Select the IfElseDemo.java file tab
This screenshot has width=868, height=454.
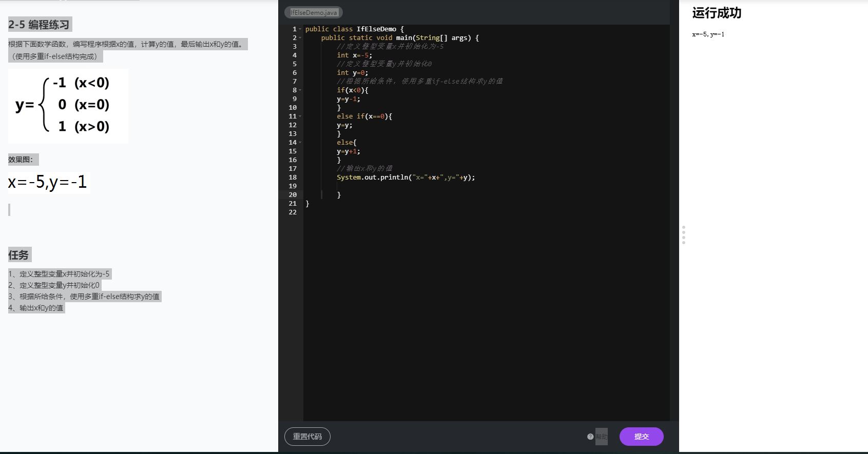tap(314, 12)
